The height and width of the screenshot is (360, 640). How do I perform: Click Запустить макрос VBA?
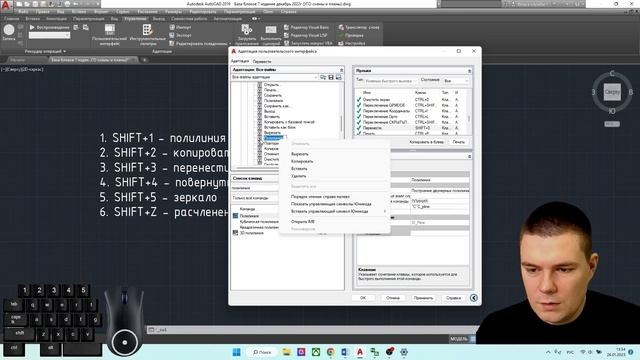tap(308, 43)
